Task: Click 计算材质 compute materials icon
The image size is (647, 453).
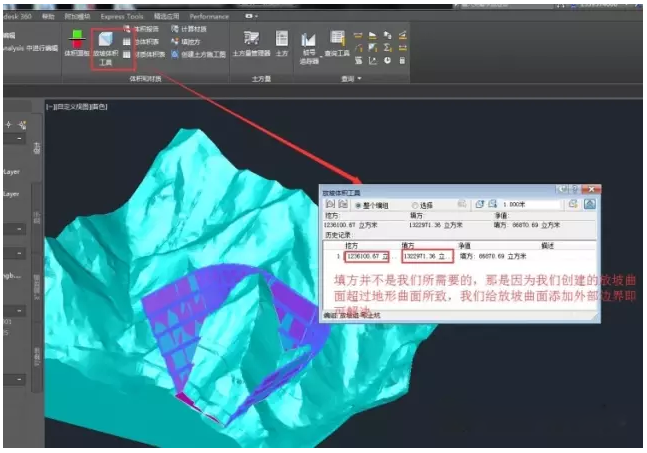Action: (189, 29)
